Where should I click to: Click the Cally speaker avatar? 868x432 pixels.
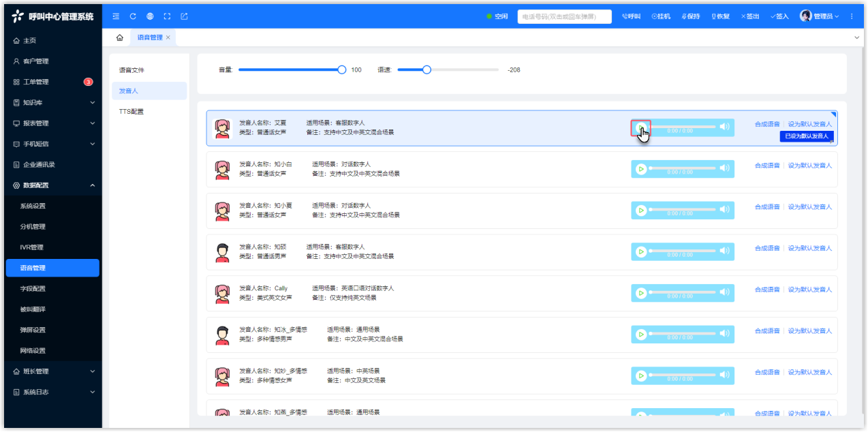coord(222,293)
